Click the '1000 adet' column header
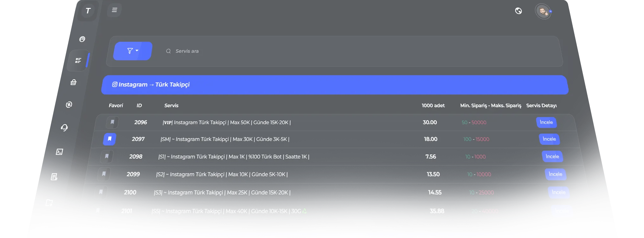Screen dimensions: 644x238 [x=433, y=106]
